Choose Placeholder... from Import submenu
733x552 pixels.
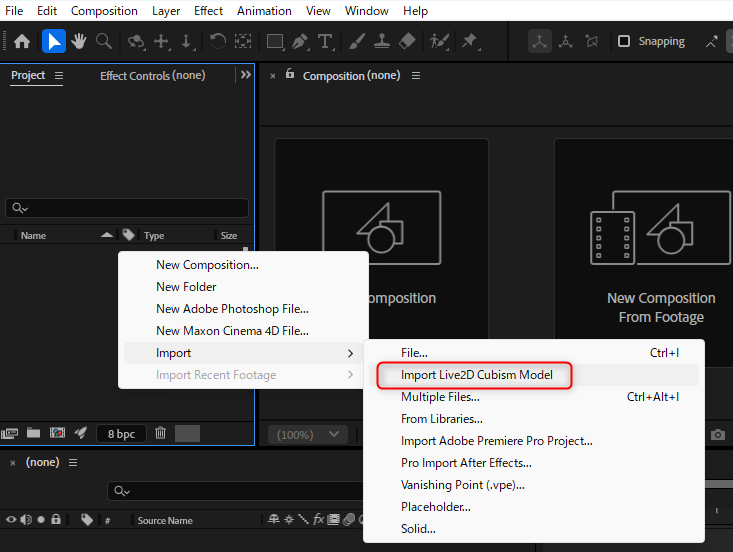pyautogui.click(x=533, y=507)
